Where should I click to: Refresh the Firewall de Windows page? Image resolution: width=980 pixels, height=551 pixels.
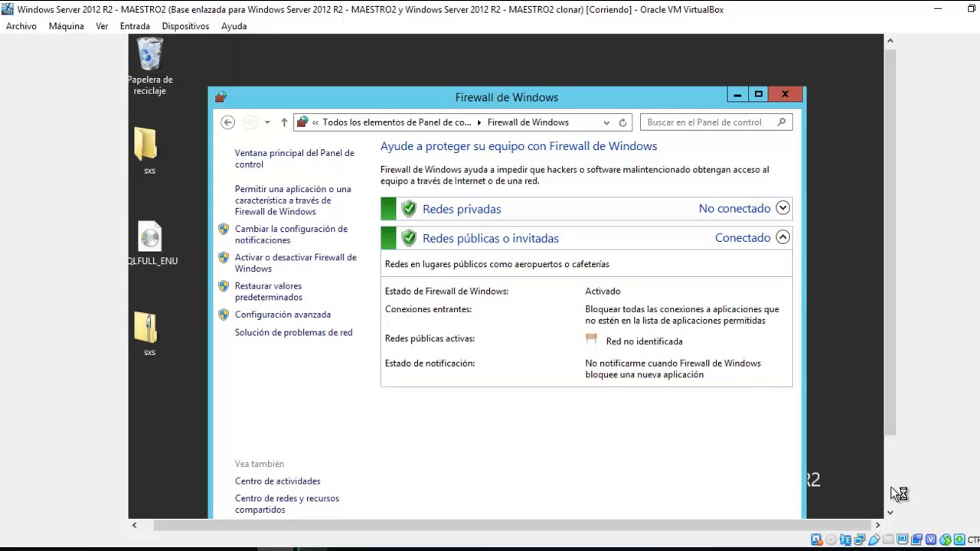tap(623, 122)
